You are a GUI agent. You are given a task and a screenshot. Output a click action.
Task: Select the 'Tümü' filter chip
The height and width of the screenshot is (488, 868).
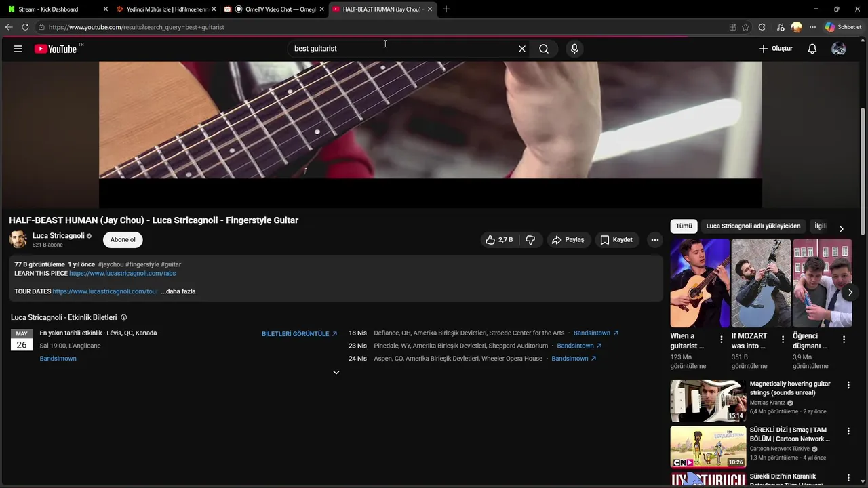pos(684,226)
